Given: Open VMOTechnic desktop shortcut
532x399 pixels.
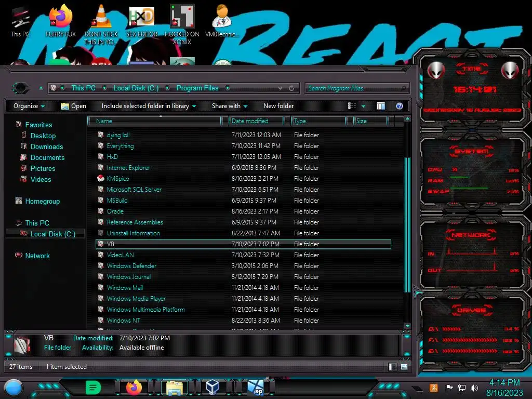Looking at the screenshot, I should [222, 21].
